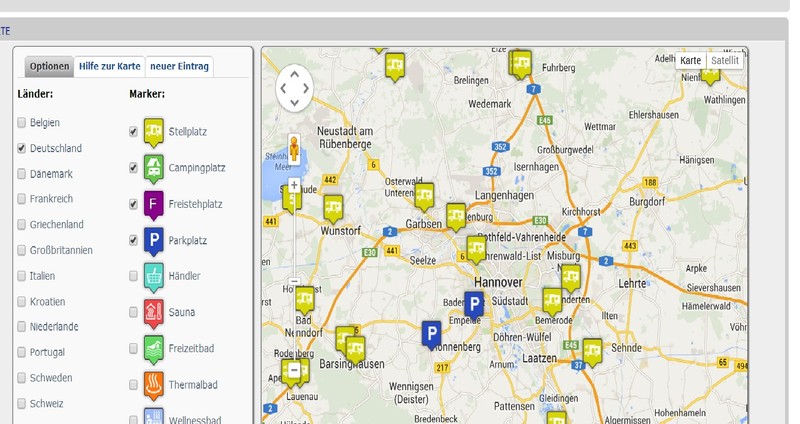Click the map pan control circle
The image size is (800, 424).
(294, 87)
